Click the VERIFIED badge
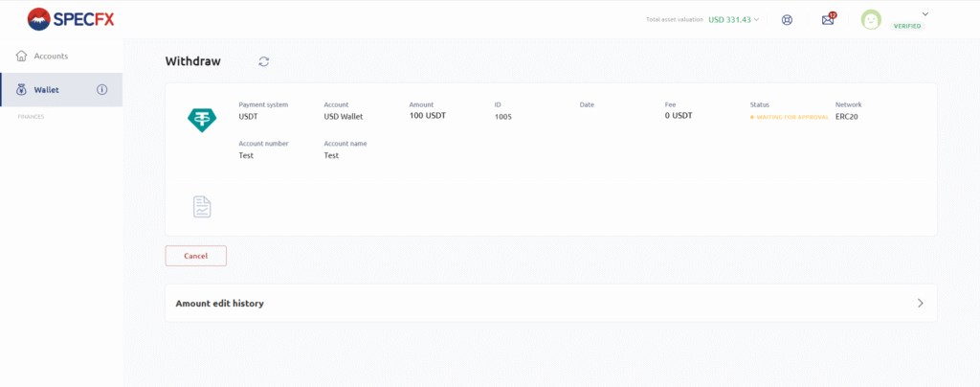The width and height of the screenshot is (980, 387). (907, 26)
